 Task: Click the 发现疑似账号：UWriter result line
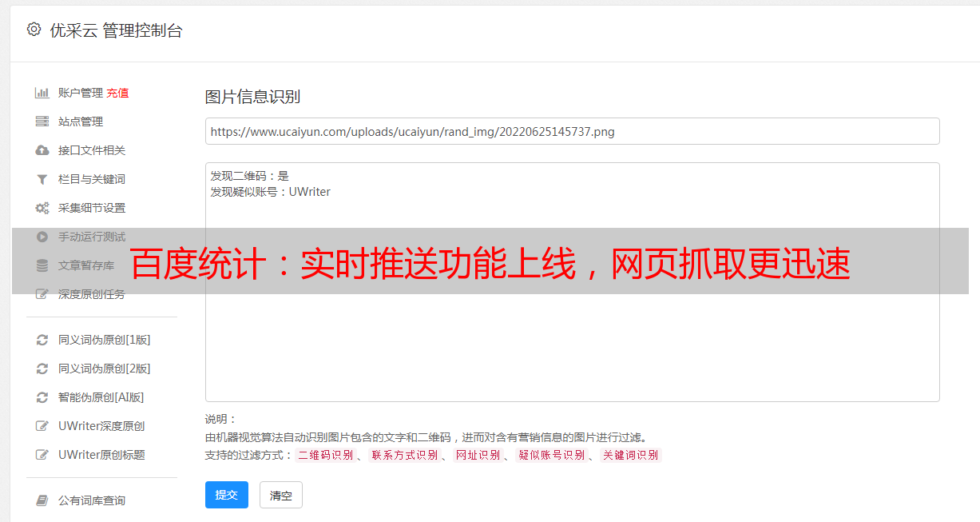[270, 192]
